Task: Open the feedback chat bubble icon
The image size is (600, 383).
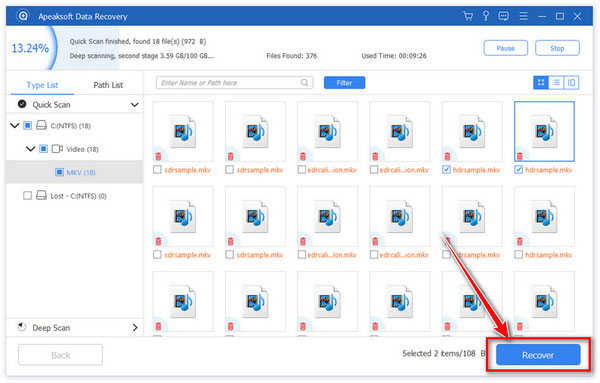Action: (x=504, y=16)
